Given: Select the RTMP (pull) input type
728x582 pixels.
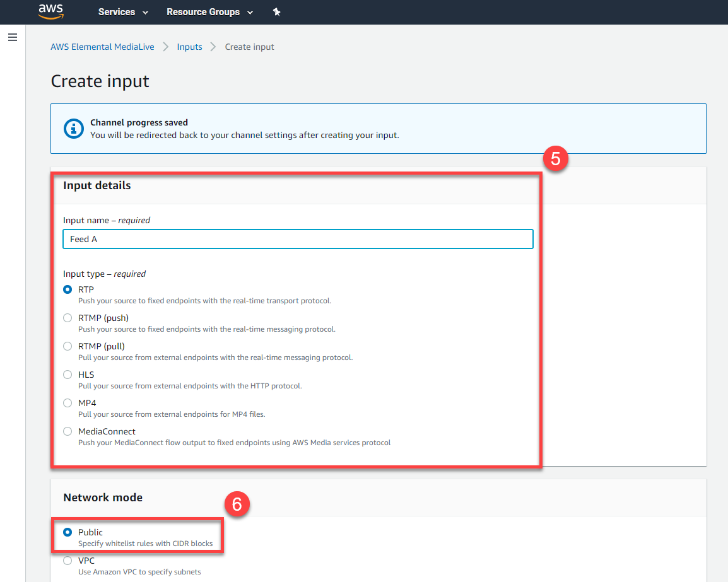Looking at the screenshot, I should pos(68,346).
